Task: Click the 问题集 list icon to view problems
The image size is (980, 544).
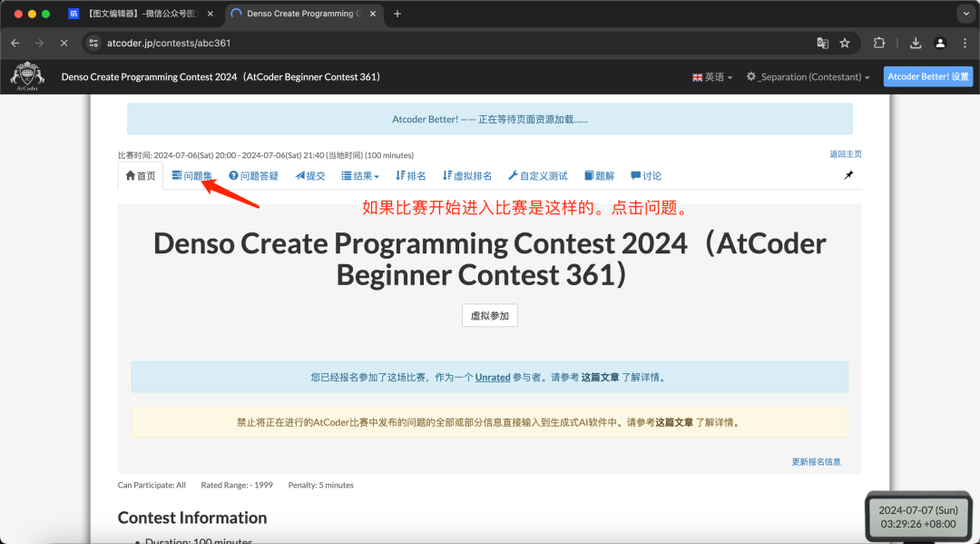Action: pos(192,174)
